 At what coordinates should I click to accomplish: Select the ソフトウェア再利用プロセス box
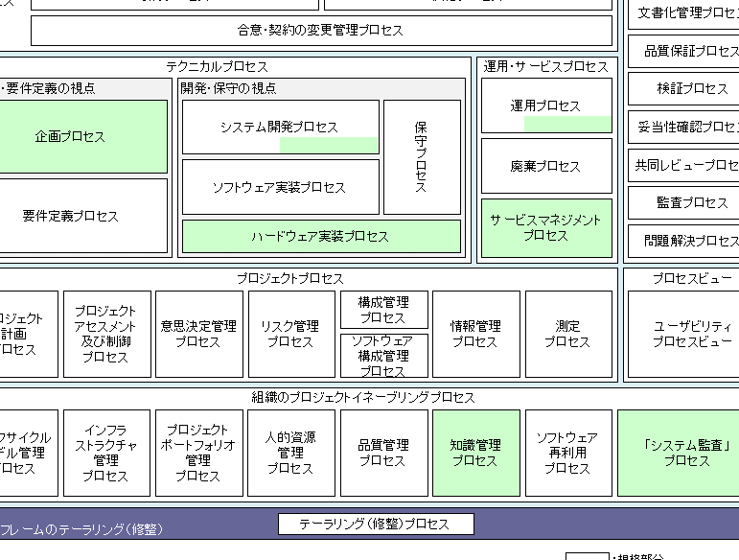[568, 453]
